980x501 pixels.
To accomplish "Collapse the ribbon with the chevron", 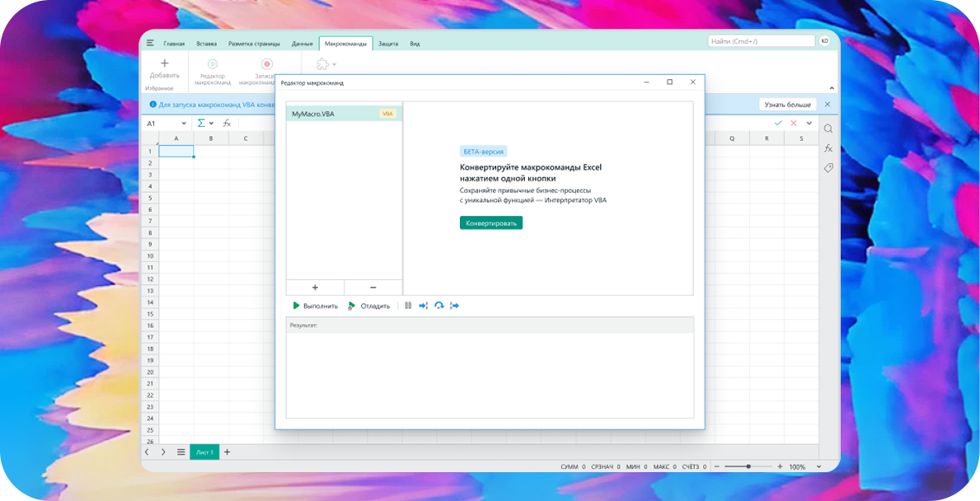I will coord(831,88).
